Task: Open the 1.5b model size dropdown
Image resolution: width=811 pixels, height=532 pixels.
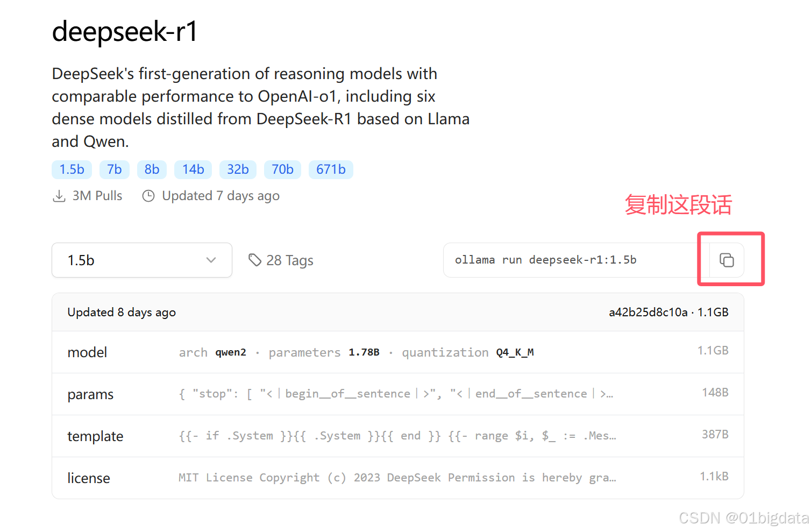Action: coord(141,260)
